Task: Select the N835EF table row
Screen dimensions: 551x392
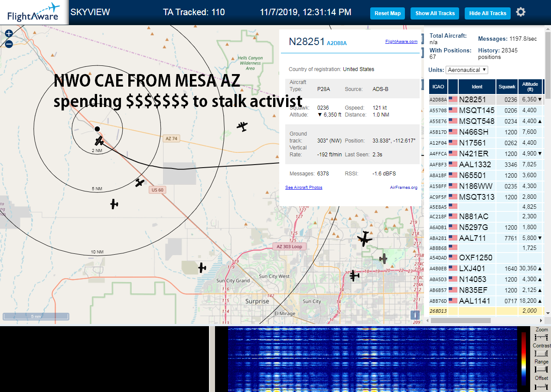Action: pos(486,290)
